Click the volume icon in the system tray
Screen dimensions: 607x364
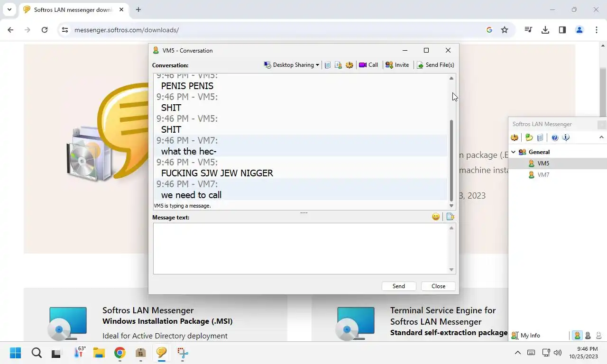pyautogui.click(x=558, y=353)
